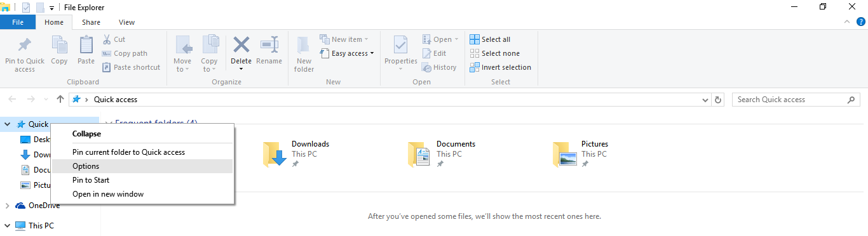Click the Back navigation arrow
The width and height of the screenshot is (868, 236).
click(13, 100)
